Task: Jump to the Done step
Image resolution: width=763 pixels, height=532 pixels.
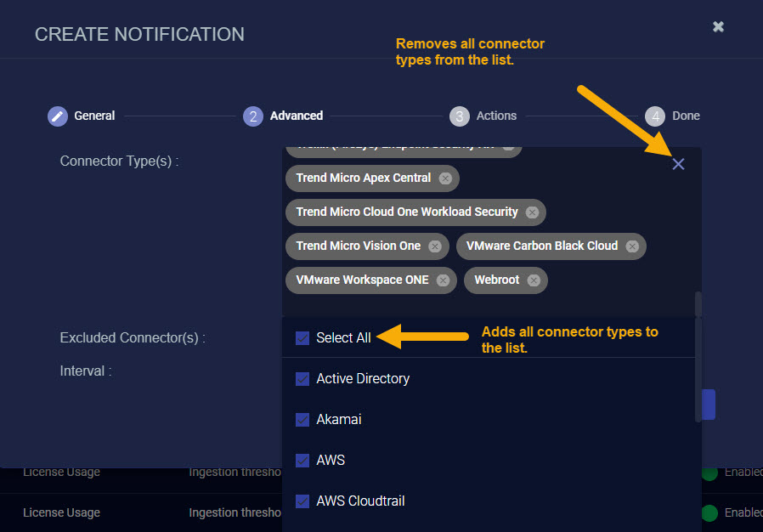Action: tap(654, 116)
